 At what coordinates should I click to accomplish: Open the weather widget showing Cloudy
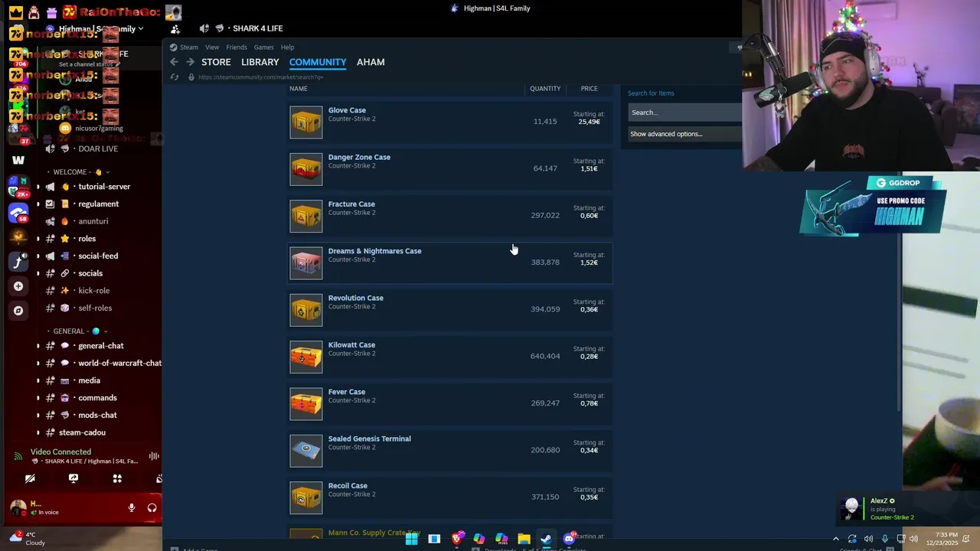tap(28, 539)
